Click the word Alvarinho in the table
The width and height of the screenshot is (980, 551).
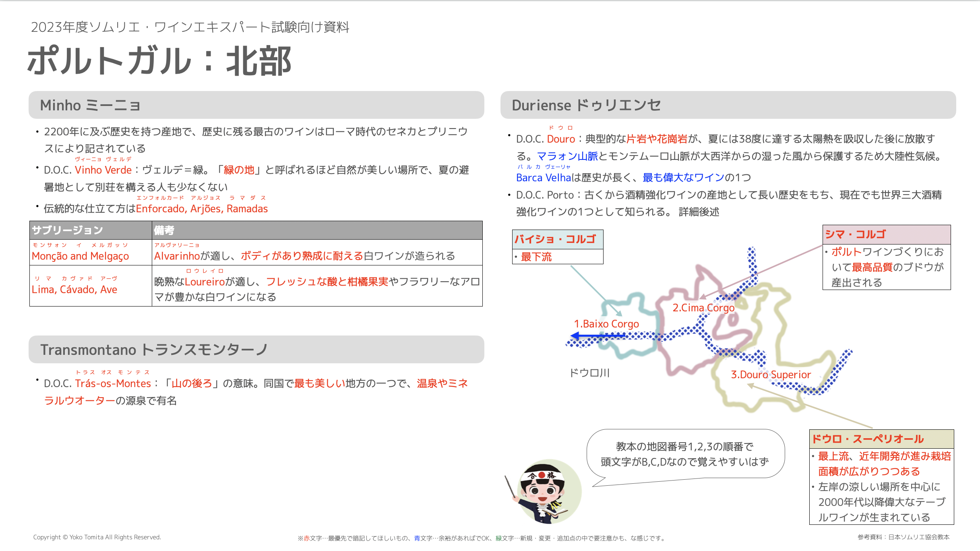click(177, 256)
